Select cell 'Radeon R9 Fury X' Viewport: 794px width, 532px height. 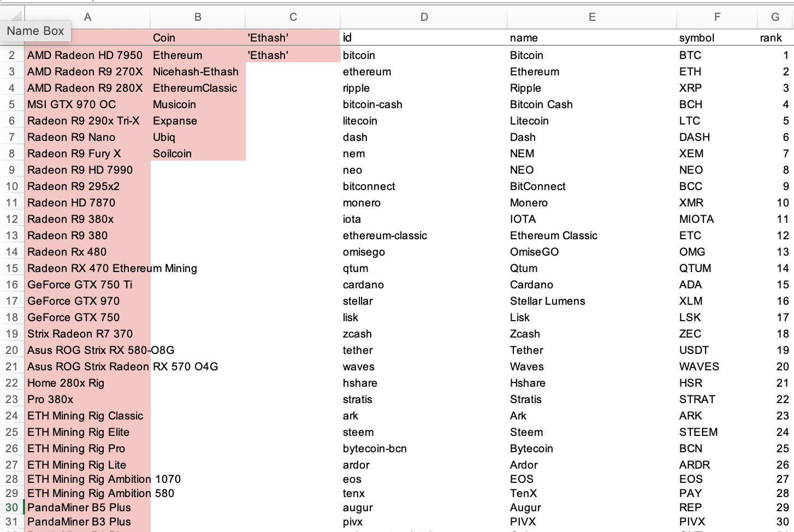click(x=87, y=153)
